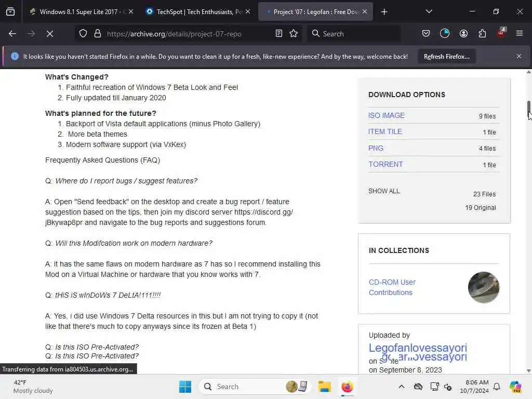532x399 pixels.
Task: Open uploader Legofanlovessayori profile
Action: [418, 348]
